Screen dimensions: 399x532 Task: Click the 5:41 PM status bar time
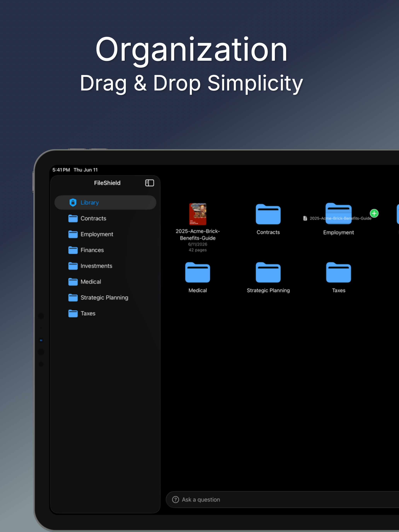click(x=61, y=170)
